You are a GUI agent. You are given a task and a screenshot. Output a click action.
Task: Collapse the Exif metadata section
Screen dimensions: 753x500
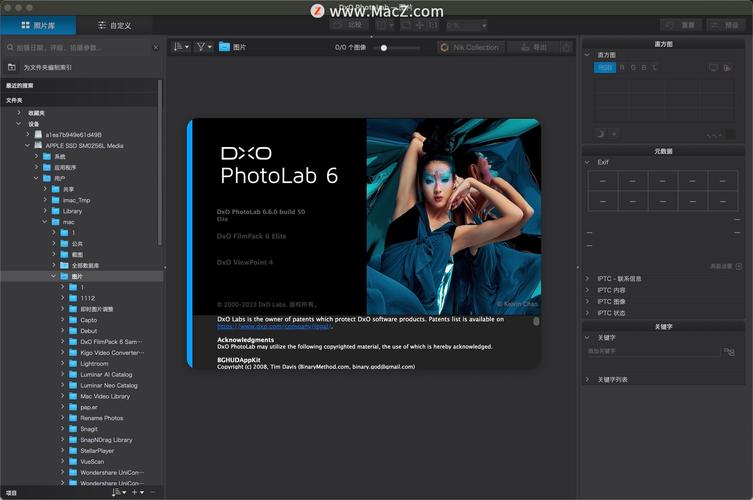(587, 162)
